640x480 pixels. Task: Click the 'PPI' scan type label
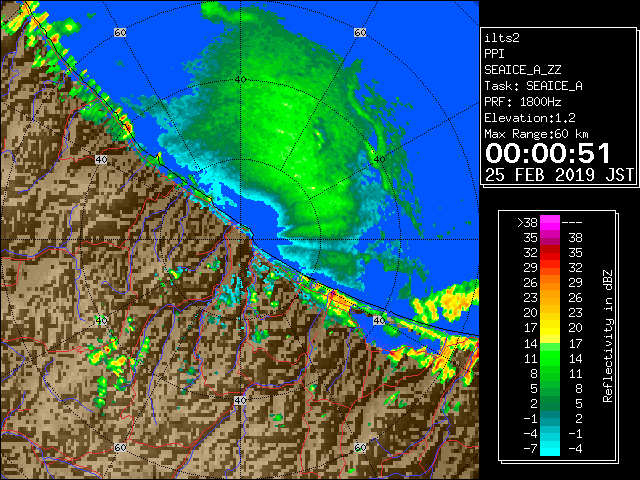(494, 54)
